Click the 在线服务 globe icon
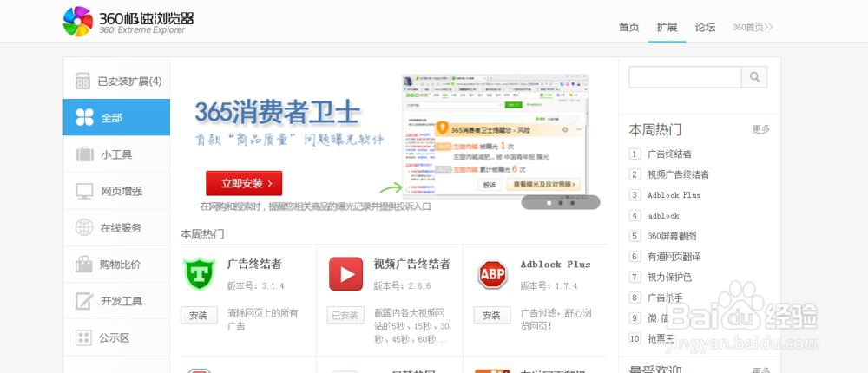 point(85,227)
